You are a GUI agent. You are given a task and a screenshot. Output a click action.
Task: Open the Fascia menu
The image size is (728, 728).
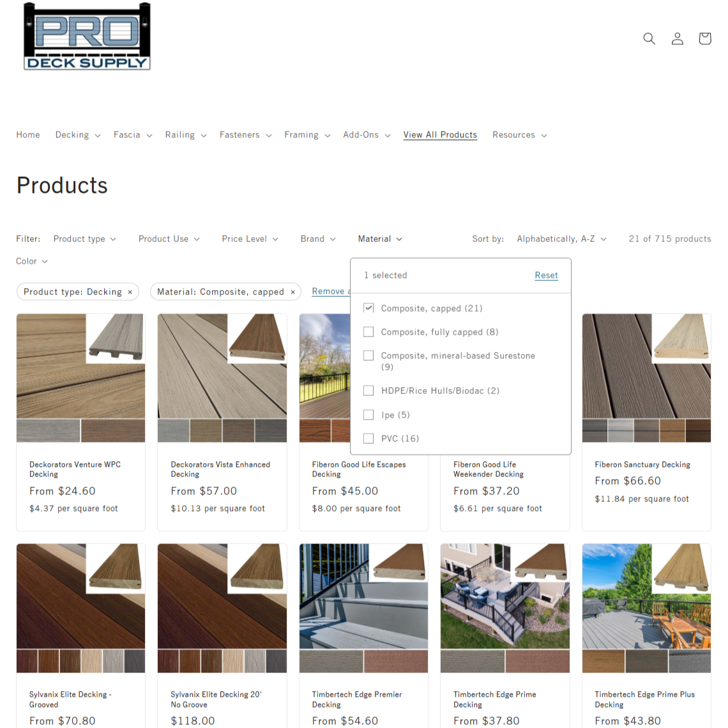coord(132,135)
